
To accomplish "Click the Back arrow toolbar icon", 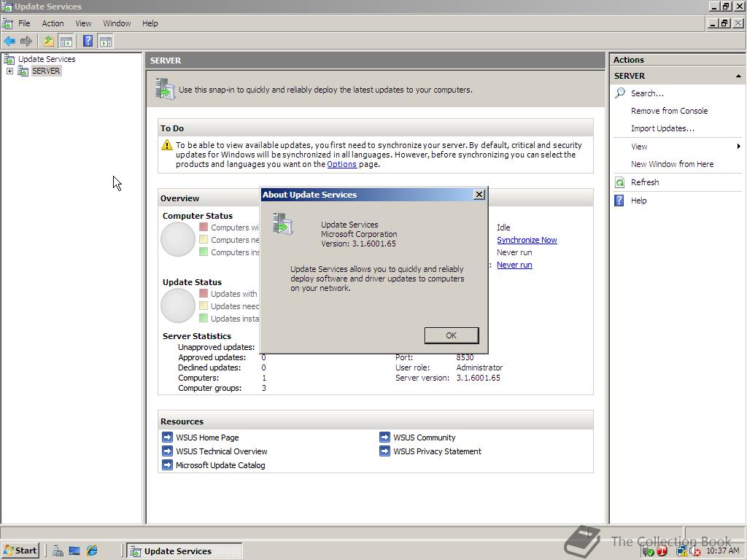I will click(x=9, y=42).
